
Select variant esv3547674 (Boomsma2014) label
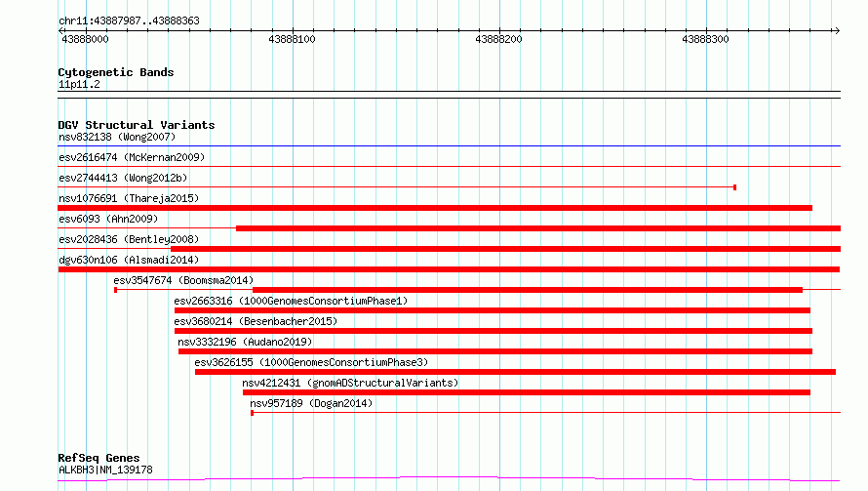183,280
